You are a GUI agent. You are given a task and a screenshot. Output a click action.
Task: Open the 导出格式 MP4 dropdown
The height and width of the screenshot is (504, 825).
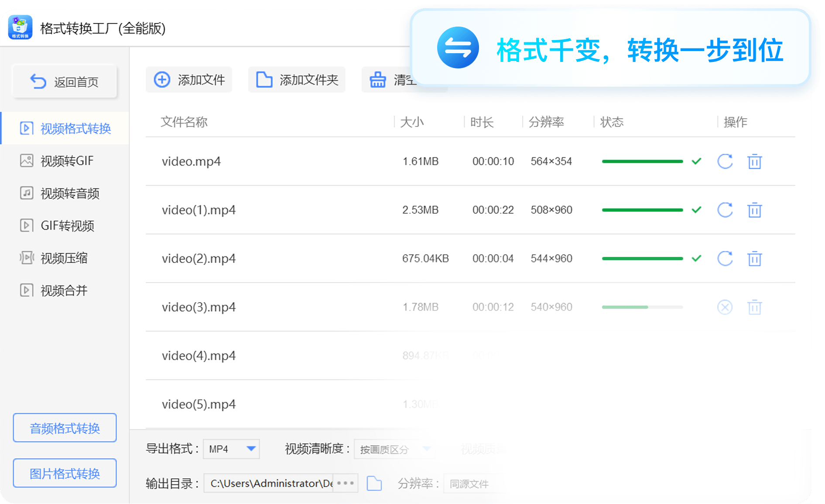(231, 449)
